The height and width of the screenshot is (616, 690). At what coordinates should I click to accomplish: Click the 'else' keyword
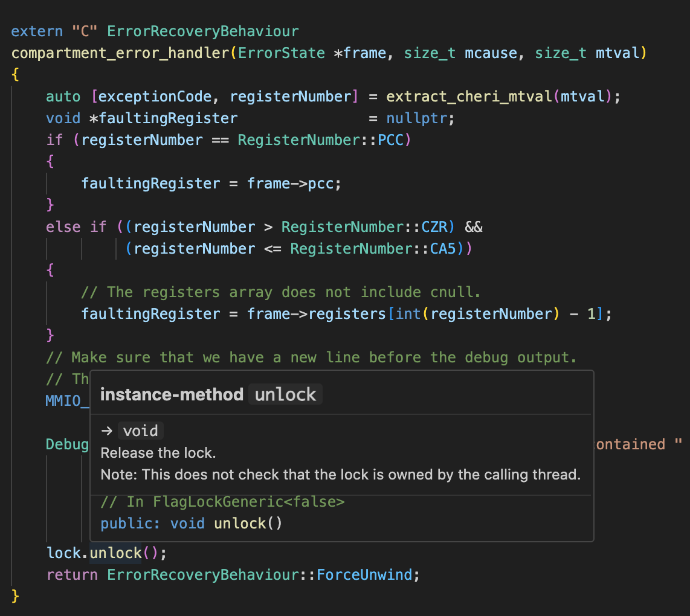63,227
